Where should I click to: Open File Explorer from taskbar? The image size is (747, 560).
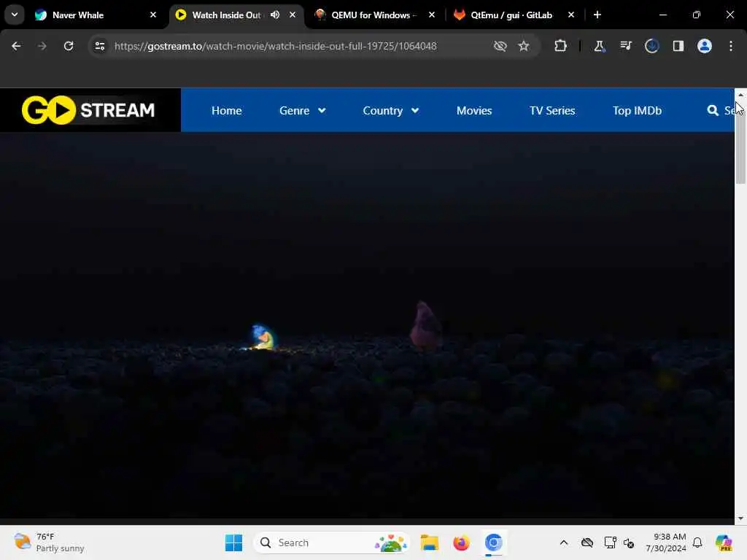point(429,542)
